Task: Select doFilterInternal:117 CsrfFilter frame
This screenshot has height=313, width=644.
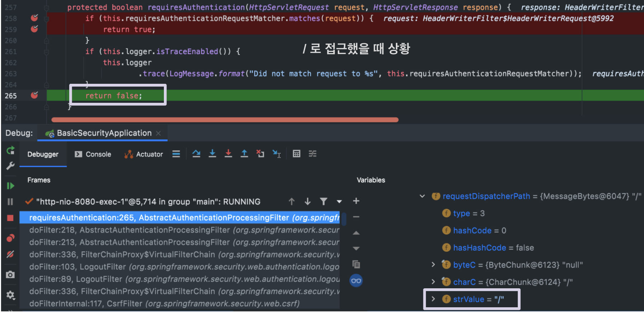Action: coord(179,304)
